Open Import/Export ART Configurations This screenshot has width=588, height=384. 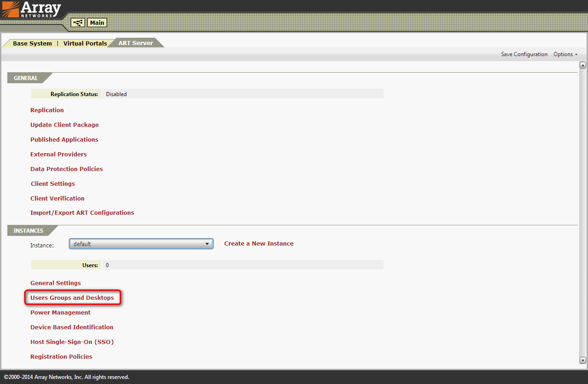[82, 213]
